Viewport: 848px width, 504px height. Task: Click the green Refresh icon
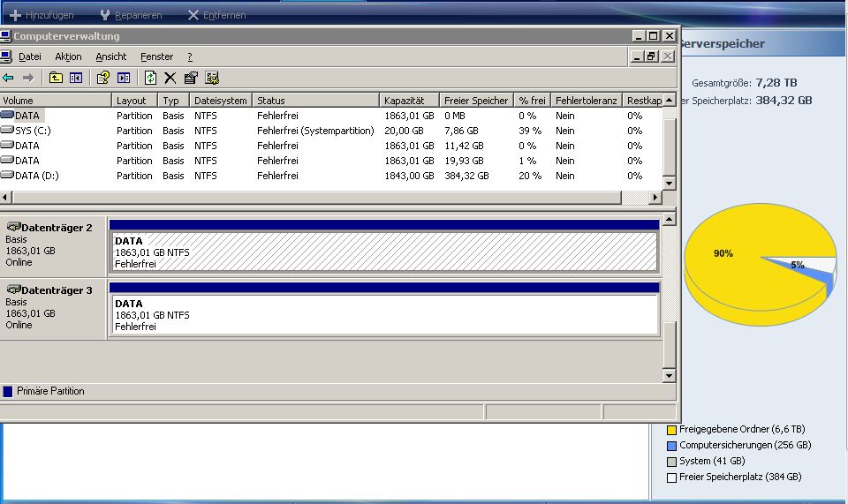[150, 78]
